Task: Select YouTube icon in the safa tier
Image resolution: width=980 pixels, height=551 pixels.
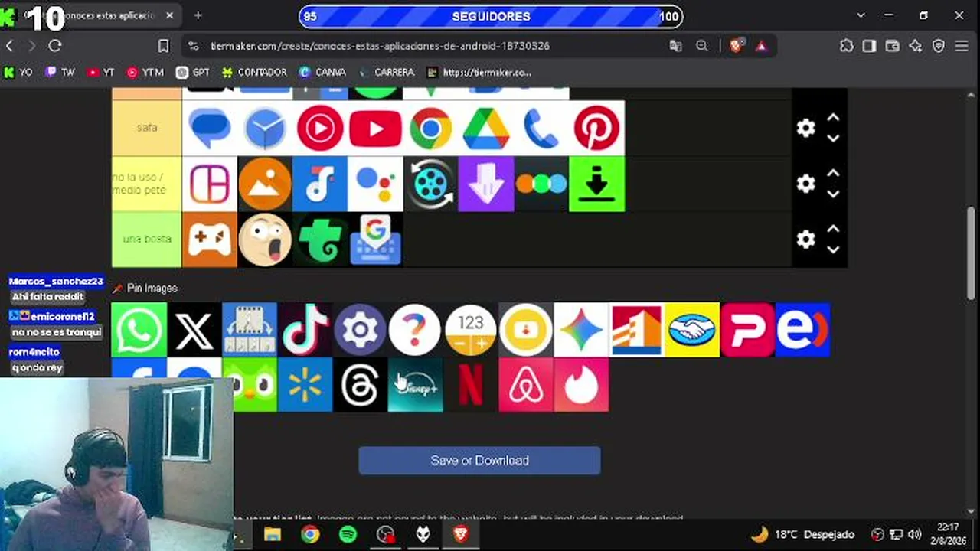Action: 375,128
